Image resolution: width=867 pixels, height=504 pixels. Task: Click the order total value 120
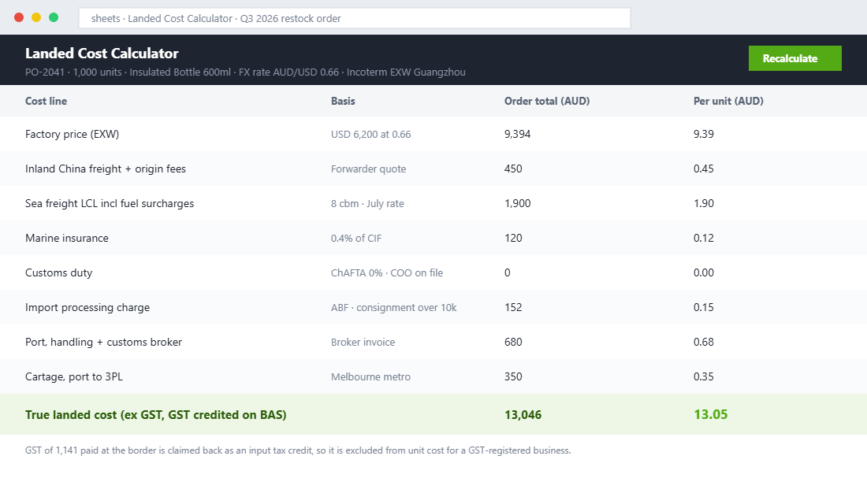pos(512,238)
